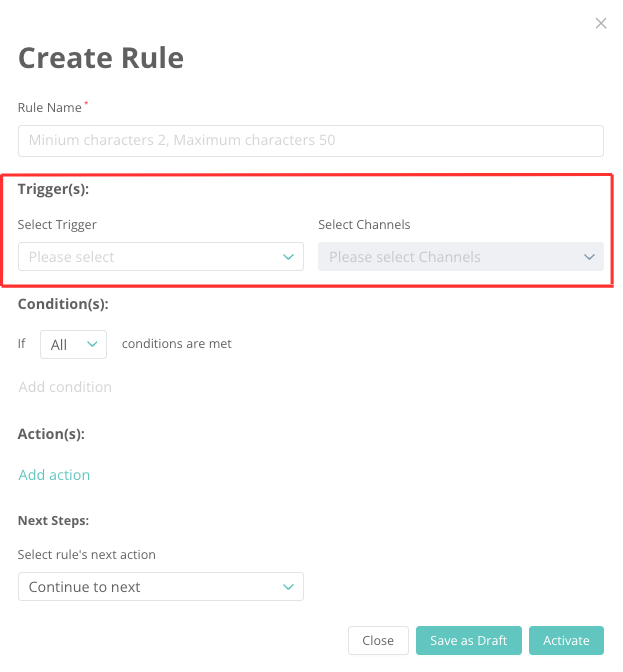623x672 pixels.
Task: Click the chevron in Continue to next
Action: (x=289, y=587)
